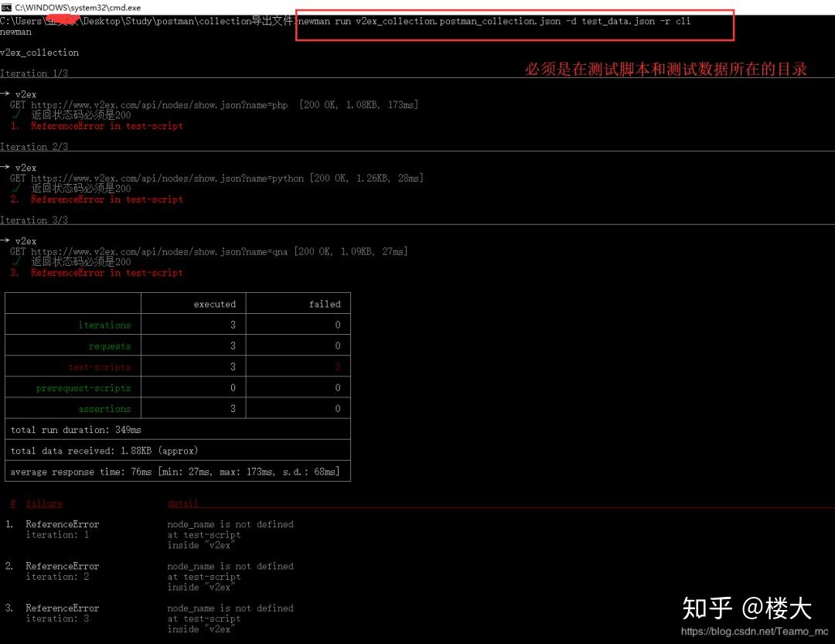
Task: Click the detail column heading
Action: tap(182, 503)
